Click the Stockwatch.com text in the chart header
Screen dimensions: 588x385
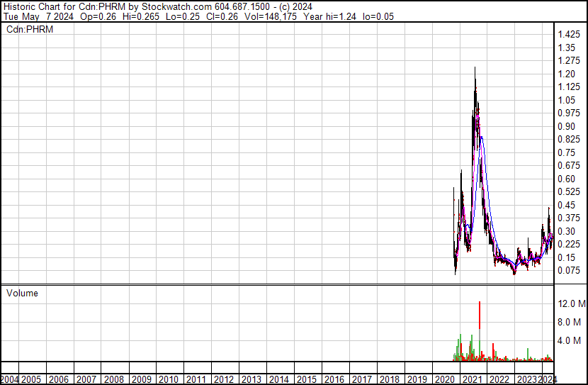pyautogui.click(x=172, y=6)
